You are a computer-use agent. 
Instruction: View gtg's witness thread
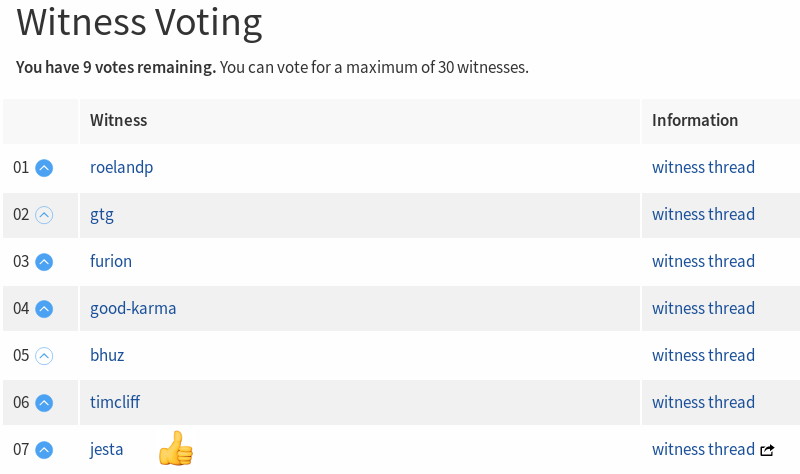[x=703, y=214]
